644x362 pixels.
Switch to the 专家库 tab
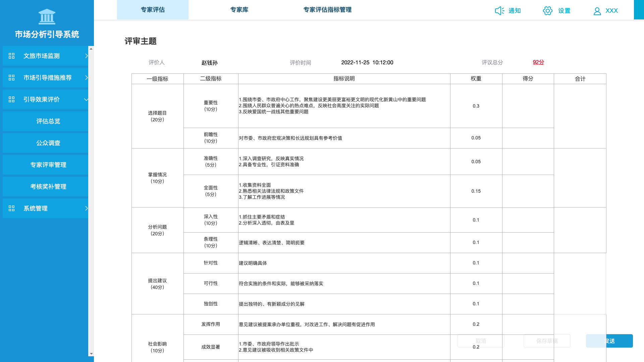[x=239, y=10]
